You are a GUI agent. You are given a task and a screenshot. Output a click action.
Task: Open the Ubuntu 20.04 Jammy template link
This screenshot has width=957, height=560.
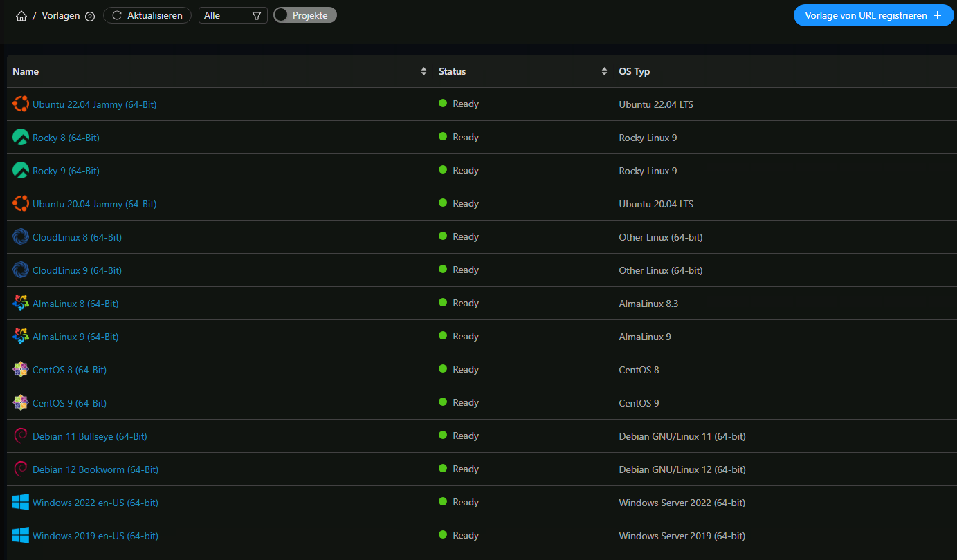click(x=94, y=204)
